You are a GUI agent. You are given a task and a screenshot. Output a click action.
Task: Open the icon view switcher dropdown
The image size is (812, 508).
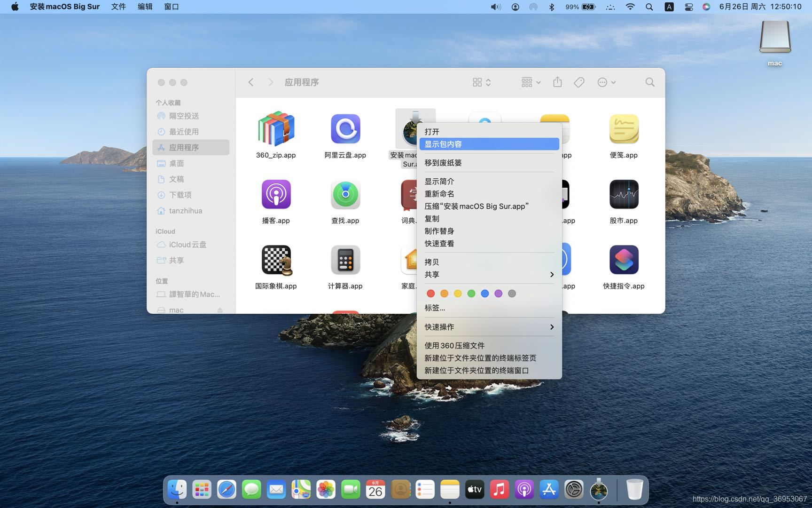tap(482, 82)
